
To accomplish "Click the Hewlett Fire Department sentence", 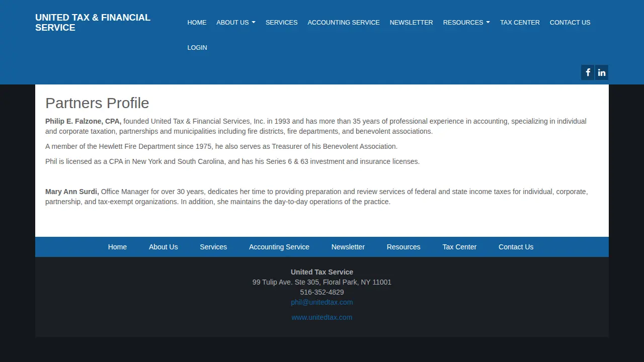I will [x=221, y=146].
